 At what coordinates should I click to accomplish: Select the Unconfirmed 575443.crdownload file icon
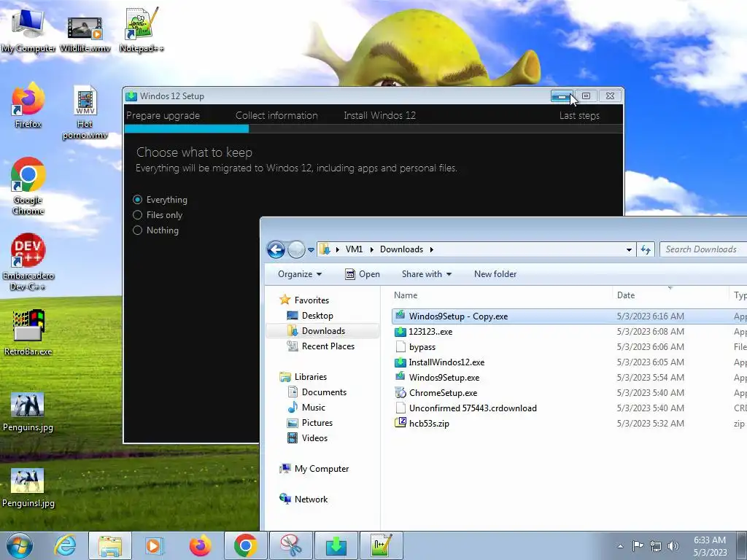(400, 408)
